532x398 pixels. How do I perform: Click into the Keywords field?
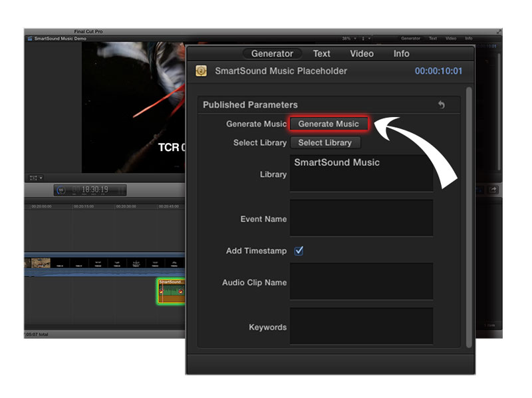pos(361,326)
